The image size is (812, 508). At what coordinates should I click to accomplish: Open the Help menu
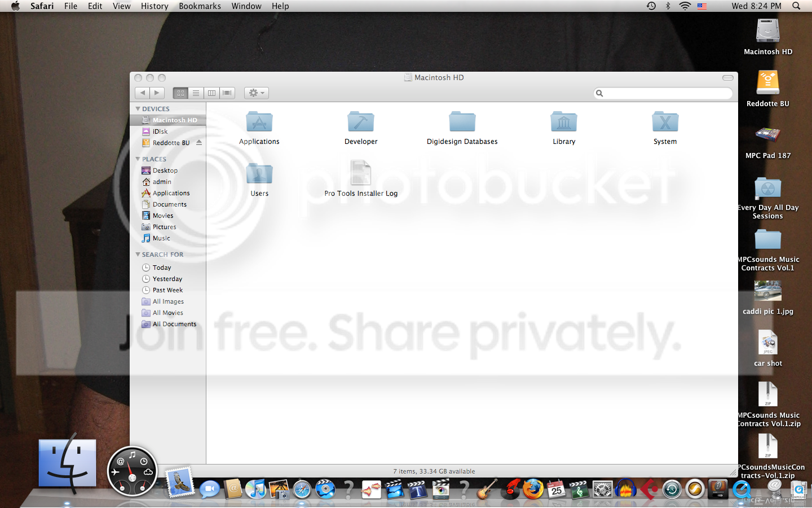pos(280,6)
